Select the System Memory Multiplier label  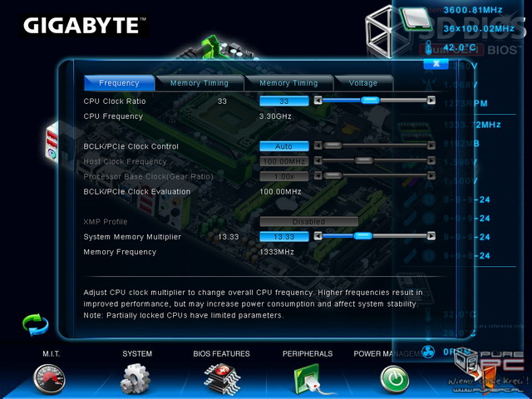(132, 237)
